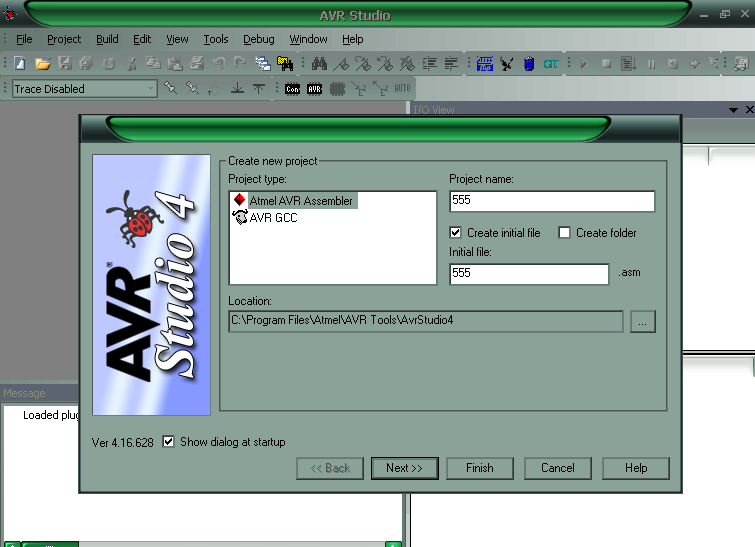Screen dimensions: 755x547
Task: Click the Copy toolbar icon
Action: click(153, 63)
